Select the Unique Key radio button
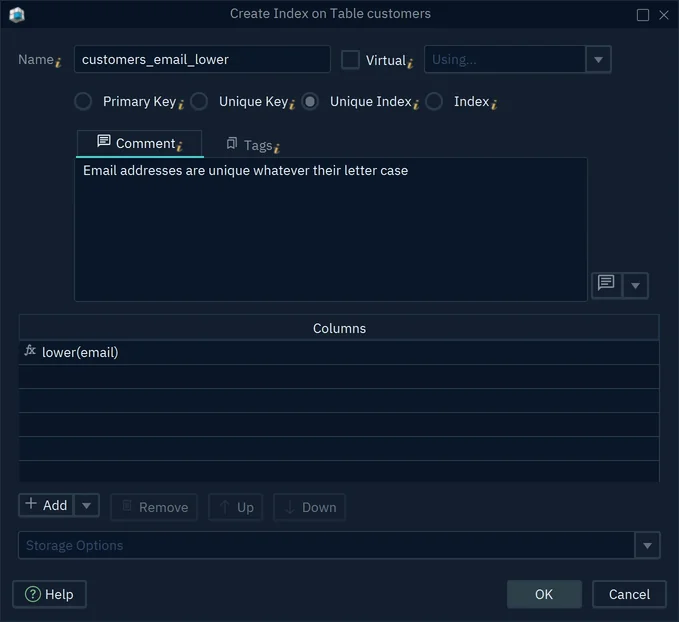Image resolution: width=679 pixels, height=622 pixels. pyautogui.click(x=199, y=101)
